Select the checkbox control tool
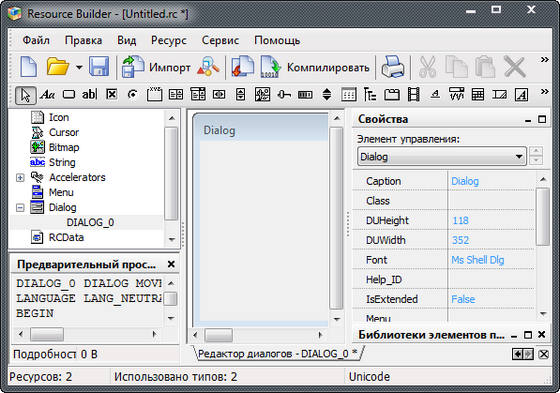This screenshot has height=393, width=560. tap(112, 94)
